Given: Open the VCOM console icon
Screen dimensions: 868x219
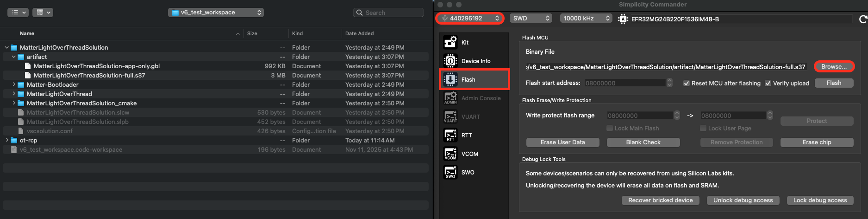Looking at the screenshot, I should 450,154.
